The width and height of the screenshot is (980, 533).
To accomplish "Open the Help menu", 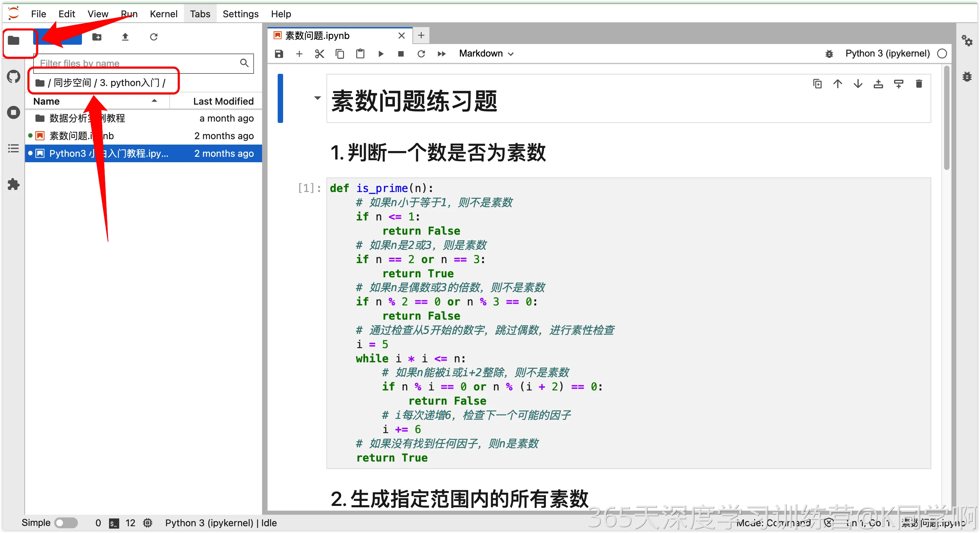I will [x=281, y=14].
